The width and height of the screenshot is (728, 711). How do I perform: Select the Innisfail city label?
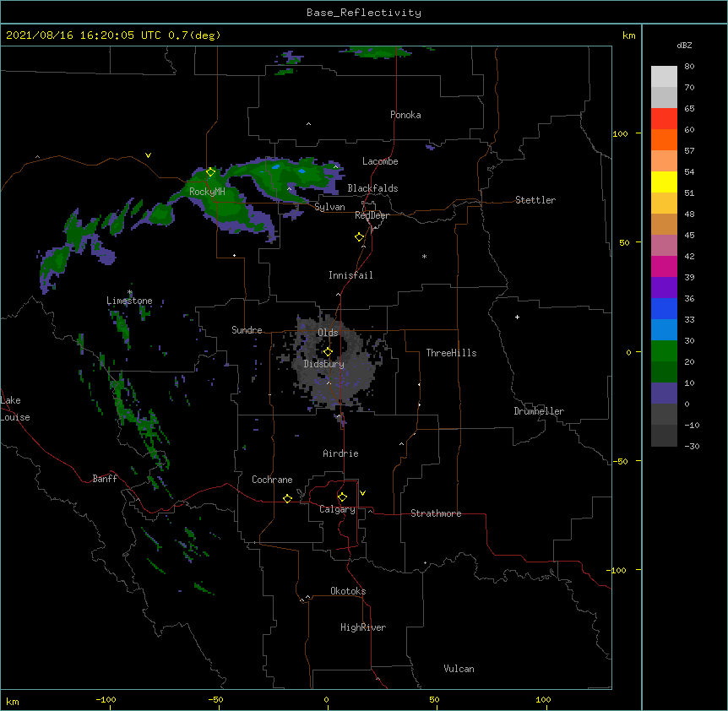(350, 275)
